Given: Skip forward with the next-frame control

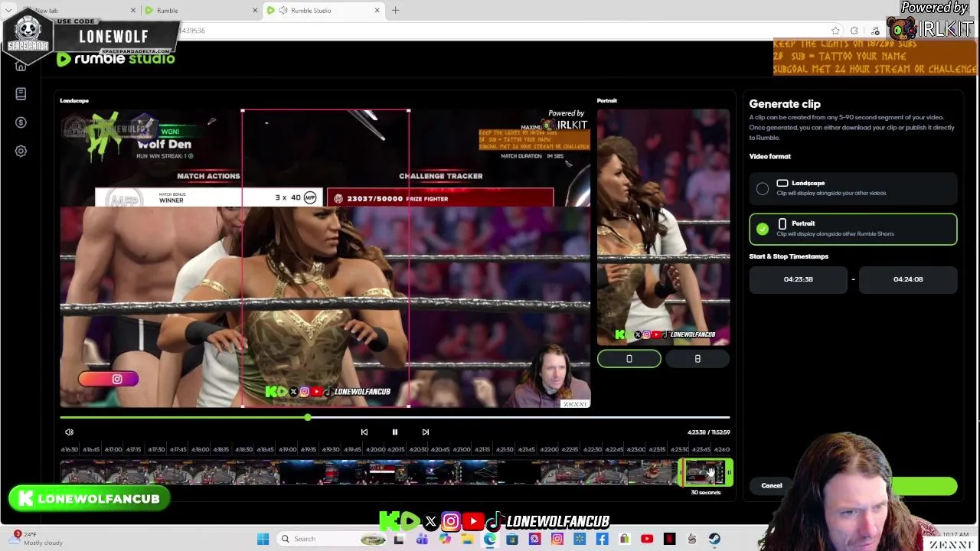Looking at the screenshot, I should pos(426,432).
